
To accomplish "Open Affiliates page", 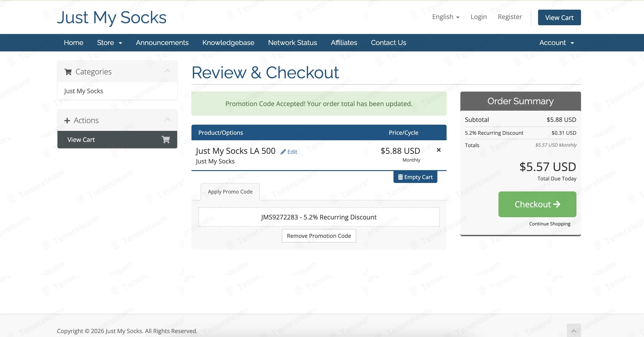I will coord(344,43).
